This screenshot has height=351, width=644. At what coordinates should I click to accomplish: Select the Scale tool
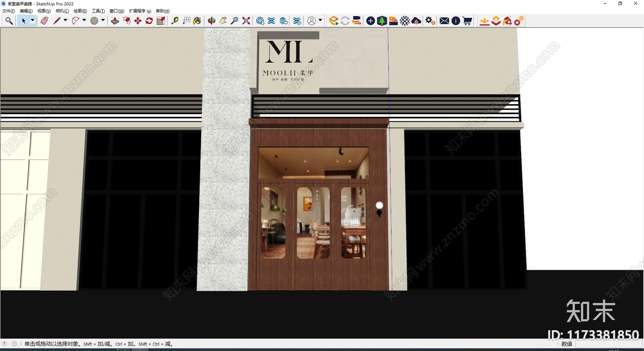161,21
